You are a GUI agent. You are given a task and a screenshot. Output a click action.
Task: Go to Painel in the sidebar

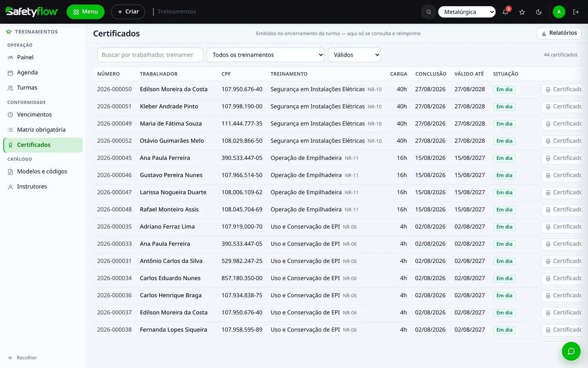43,57
